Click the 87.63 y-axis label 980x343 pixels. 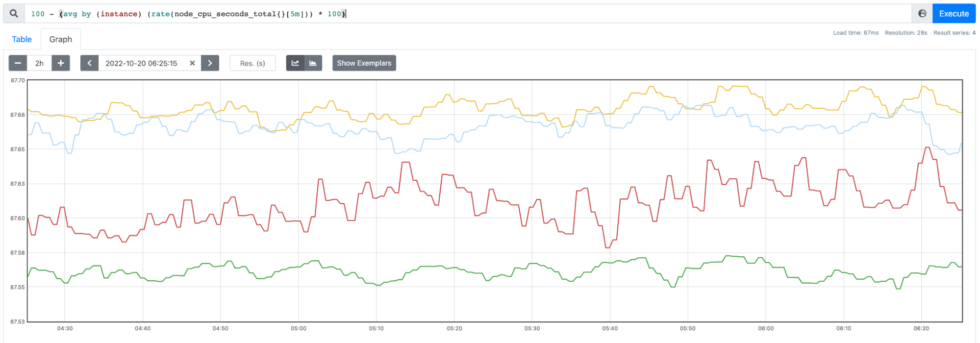click(18, 184)
